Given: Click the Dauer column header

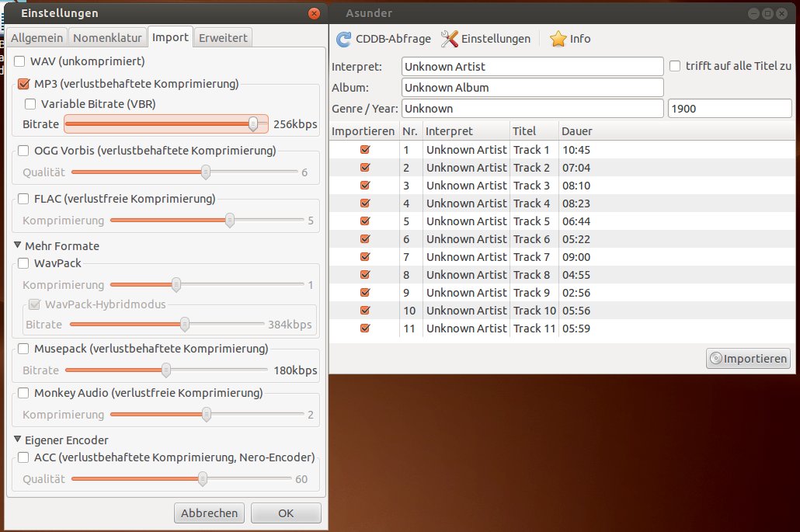Looking at the screenshot, I should (576, 131).
